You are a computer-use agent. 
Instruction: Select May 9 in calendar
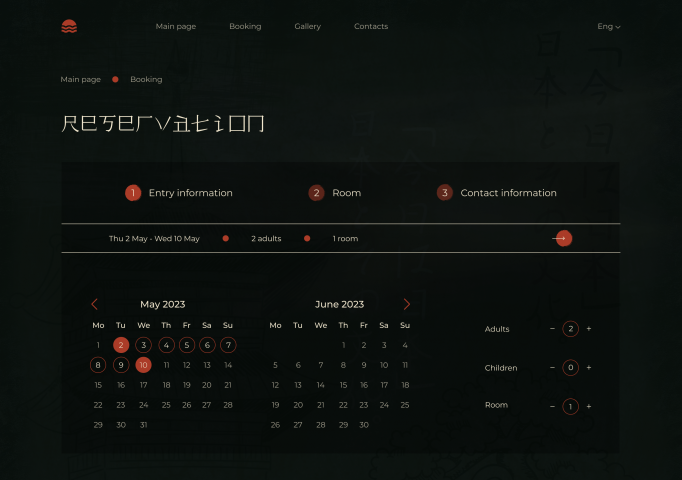click(121, 365)
